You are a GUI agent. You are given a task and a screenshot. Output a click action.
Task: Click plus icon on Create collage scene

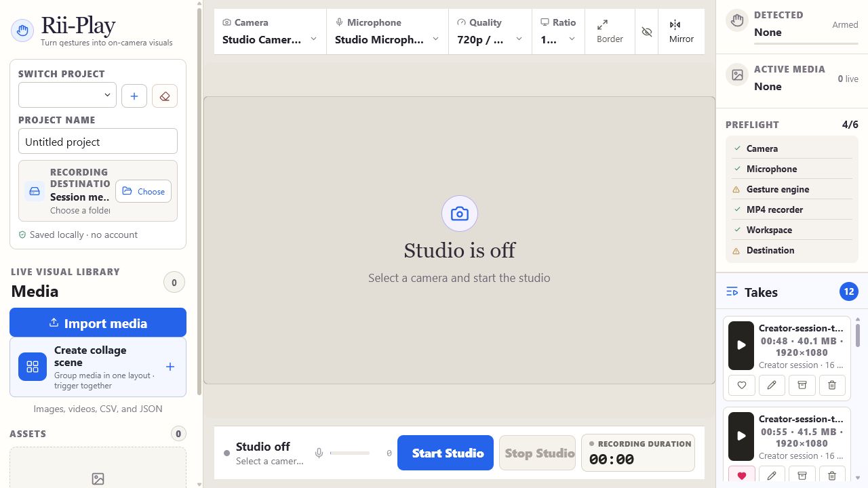coord(170,367)
